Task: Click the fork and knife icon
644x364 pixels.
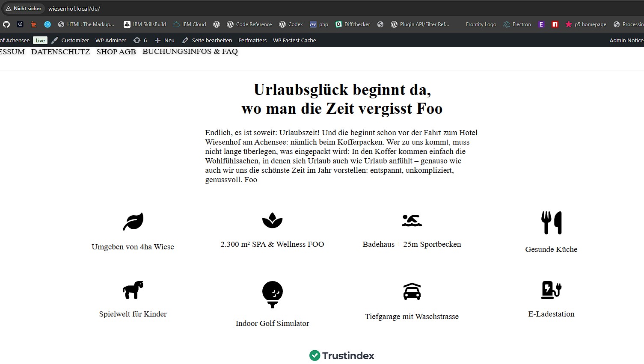Action: (x=551, y=223)
